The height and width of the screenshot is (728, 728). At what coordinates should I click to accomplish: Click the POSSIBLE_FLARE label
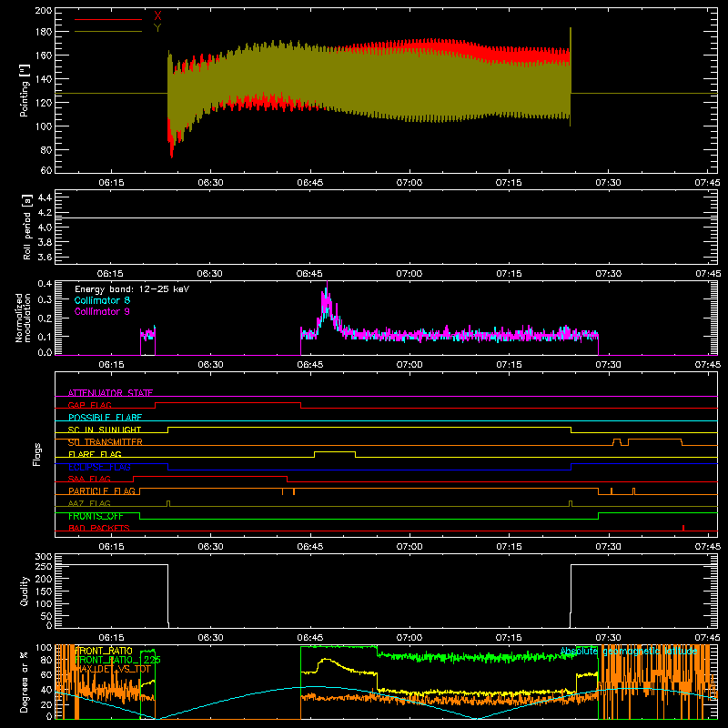(x=105, y=418)
